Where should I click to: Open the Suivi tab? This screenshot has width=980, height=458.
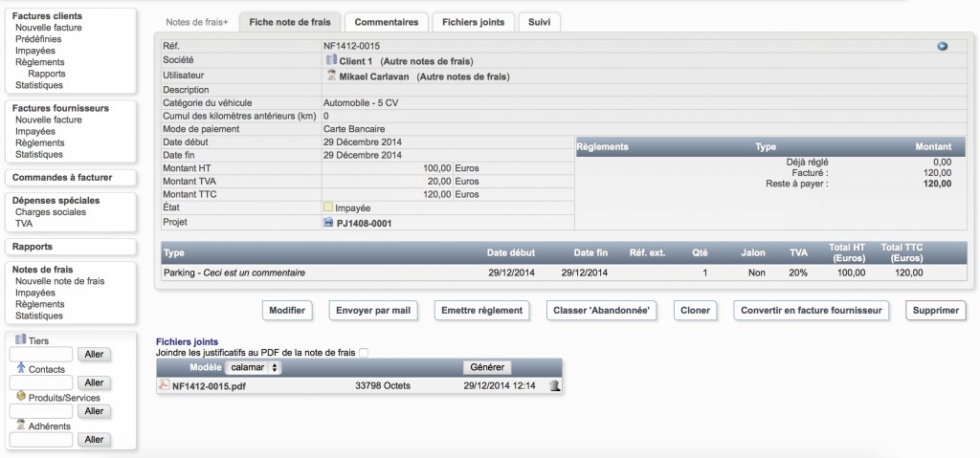pos(540,23)
